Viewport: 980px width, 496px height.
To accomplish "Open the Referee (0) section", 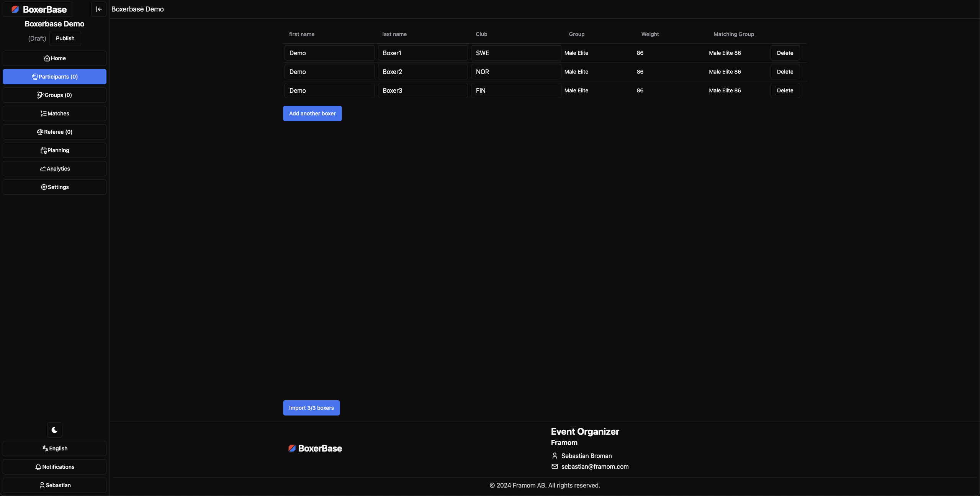I will 54,132.
